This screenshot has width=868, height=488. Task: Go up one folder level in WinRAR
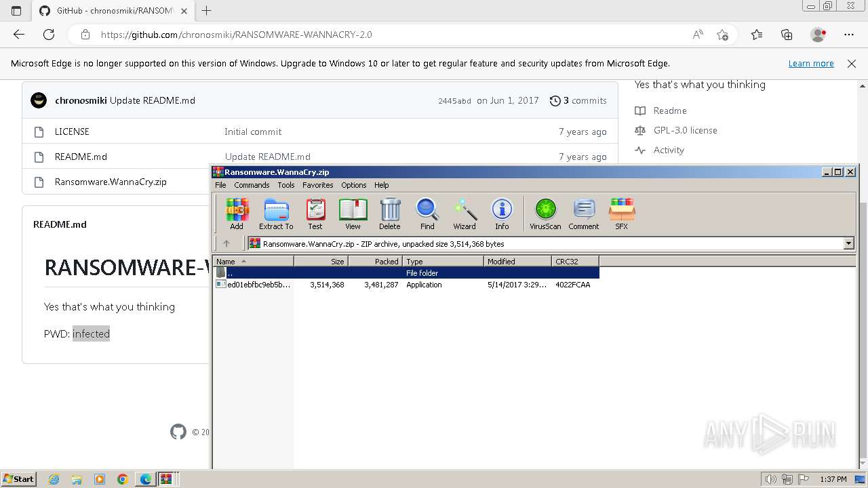pos(226,243)
